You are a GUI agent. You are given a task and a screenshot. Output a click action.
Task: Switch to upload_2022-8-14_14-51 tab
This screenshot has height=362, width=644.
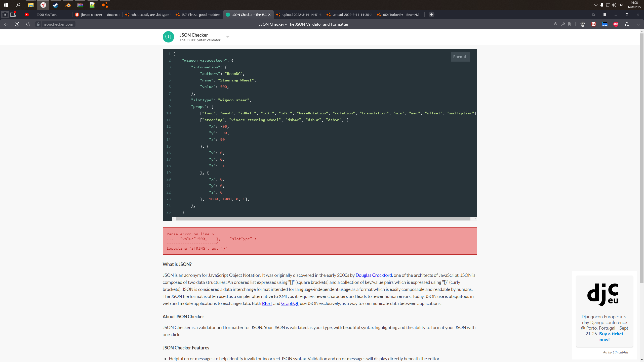click(299, 15)
